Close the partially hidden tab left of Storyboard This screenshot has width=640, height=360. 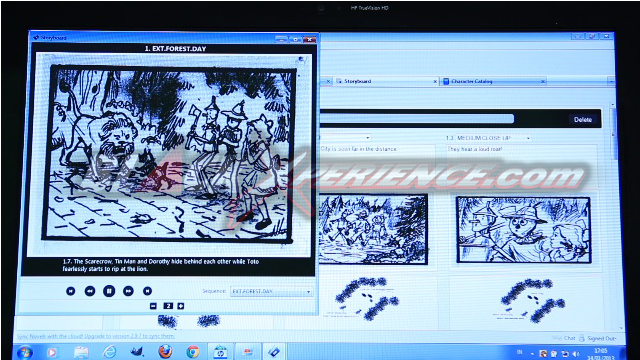(328, 82)
